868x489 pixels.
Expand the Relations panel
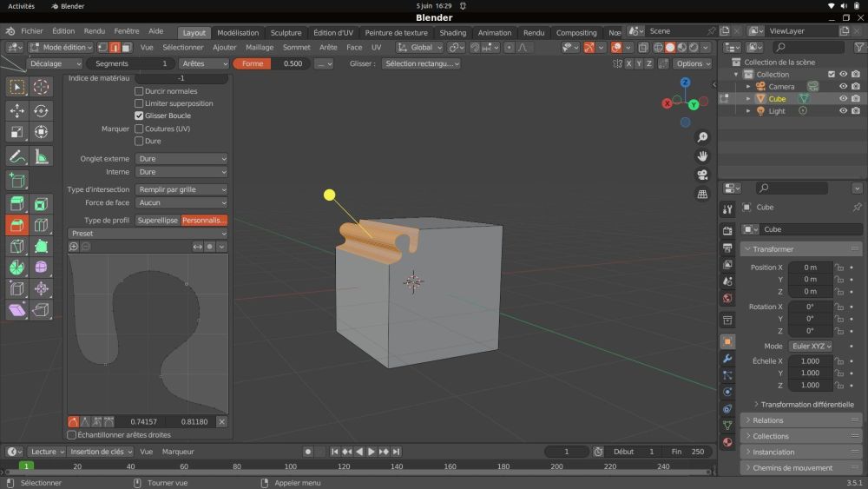[x=767, y=420]
